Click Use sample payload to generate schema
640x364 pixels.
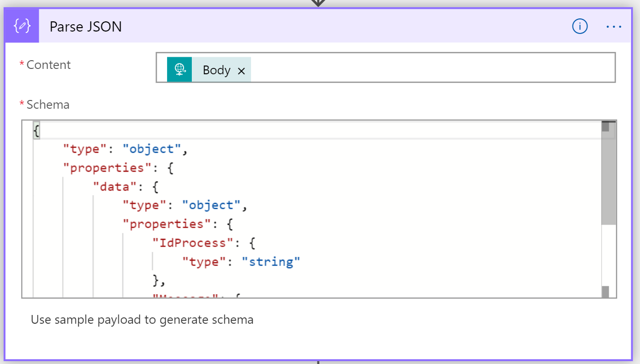pyautogui.click(x=142, y=319)
